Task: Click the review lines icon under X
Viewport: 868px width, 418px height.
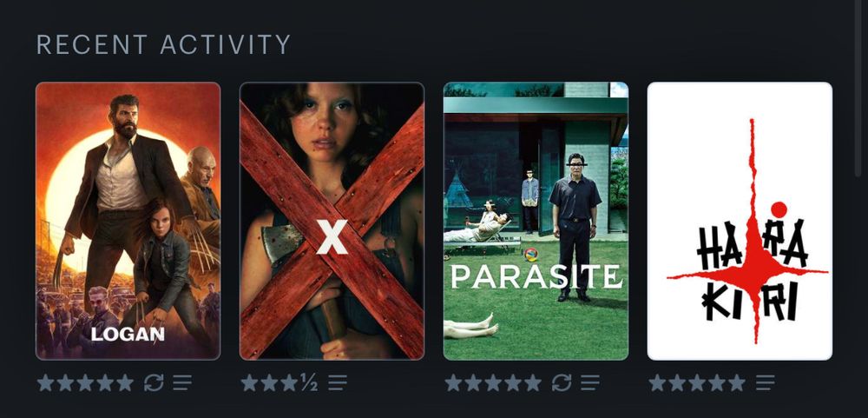Action: pyautogui.click(x=337, y=382)
